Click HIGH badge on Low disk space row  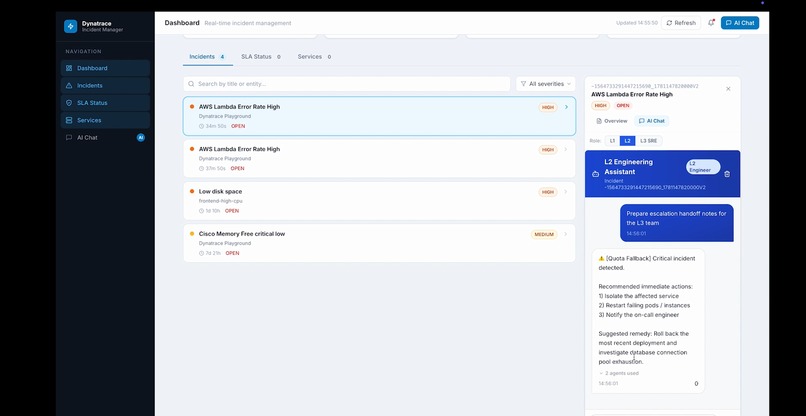pyautogui.click(x=547, y=192)
